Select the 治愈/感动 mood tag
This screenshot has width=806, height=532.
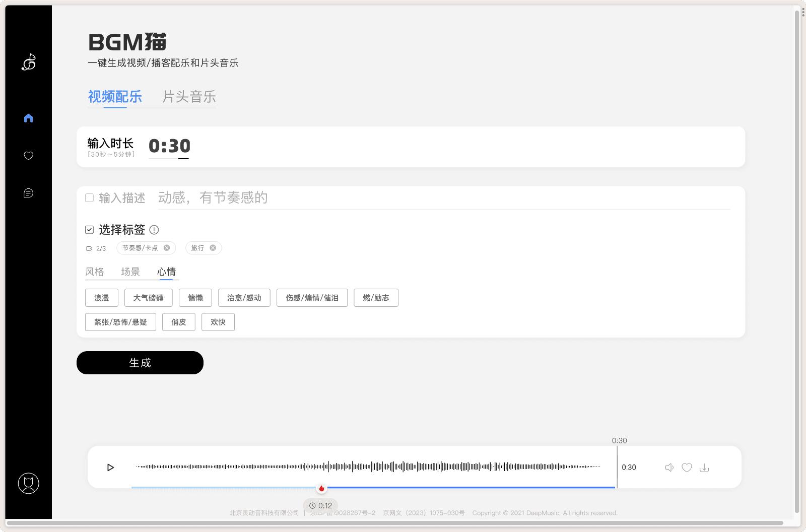244,298
